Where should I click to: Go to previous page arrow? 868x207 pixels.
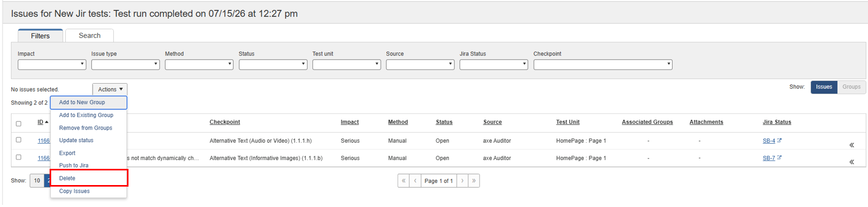click(x=415, y=181)
